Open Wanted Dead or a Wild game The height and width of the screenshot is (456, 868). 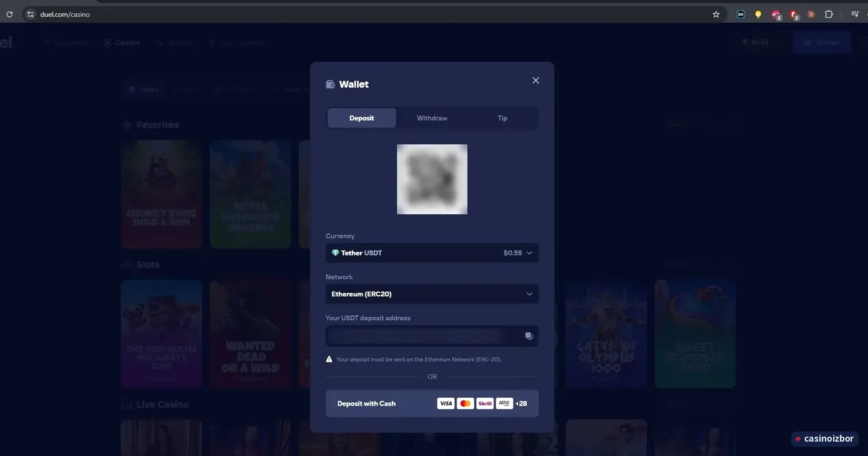(x=250, y=334)
